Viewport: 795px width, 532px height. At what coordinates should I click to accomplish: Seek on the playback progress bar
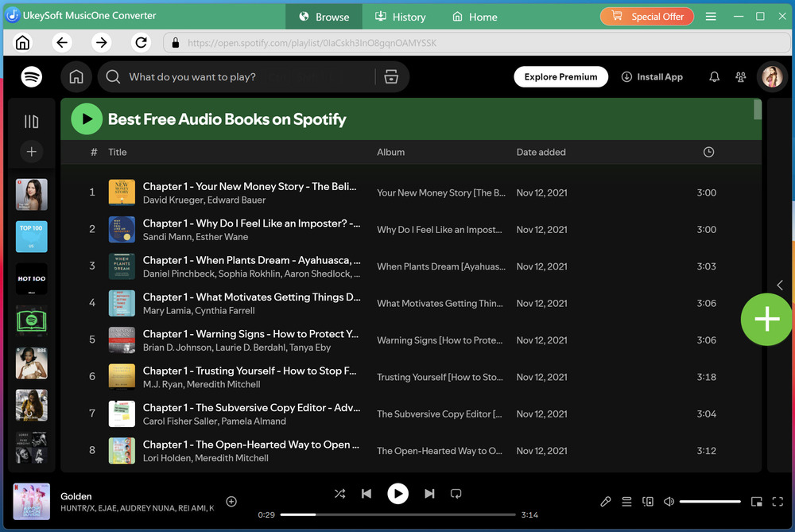[398, 515]
